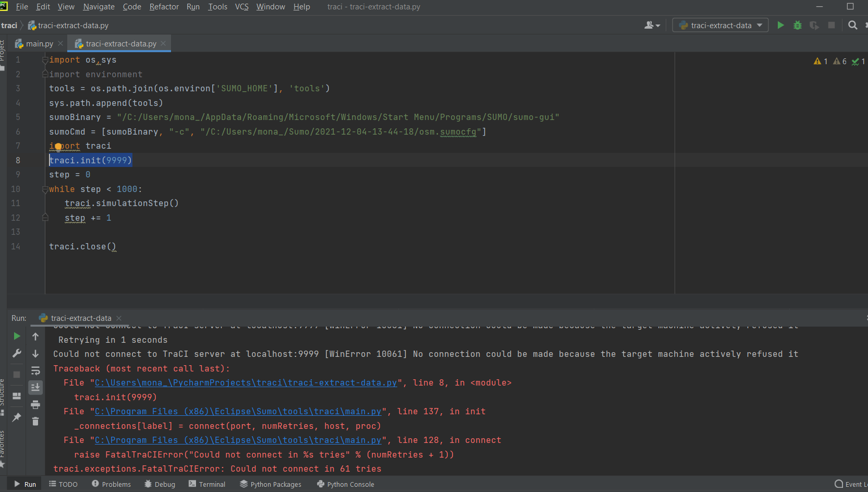Open traci main.py line 137 traceback link
Image resolution: width=868 pixels, height=492 pixels.
tap(238, 411)
